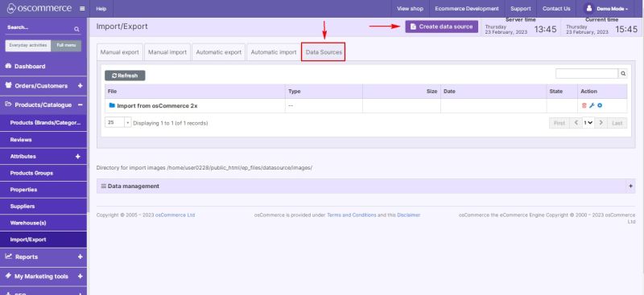Viewport: 644px width, 295px height.
Task: Expand Reports section plus icon
Action: pyautogui.click(x=80, y=257)
